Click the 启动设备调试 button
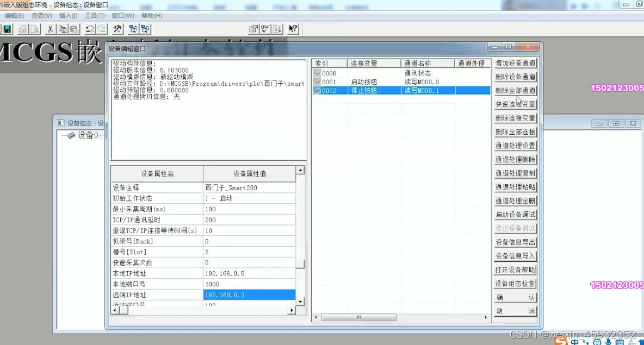 (515, 215)
